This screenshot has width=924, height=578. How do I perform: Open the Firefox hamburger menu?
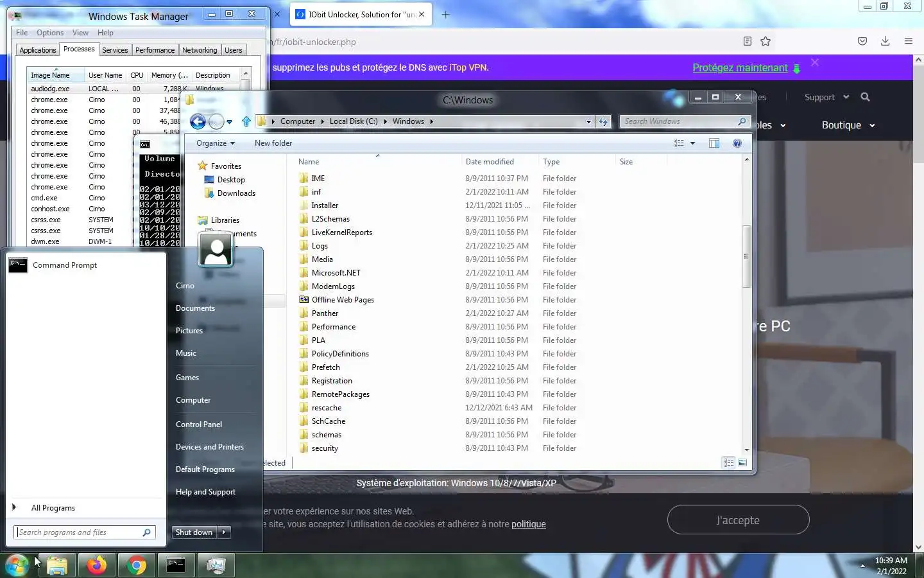point(908,41)
